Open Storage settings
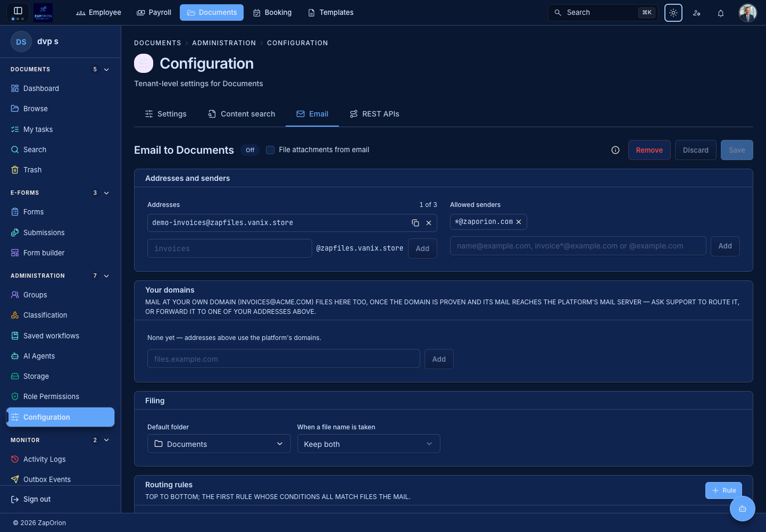 coord(60,376)
